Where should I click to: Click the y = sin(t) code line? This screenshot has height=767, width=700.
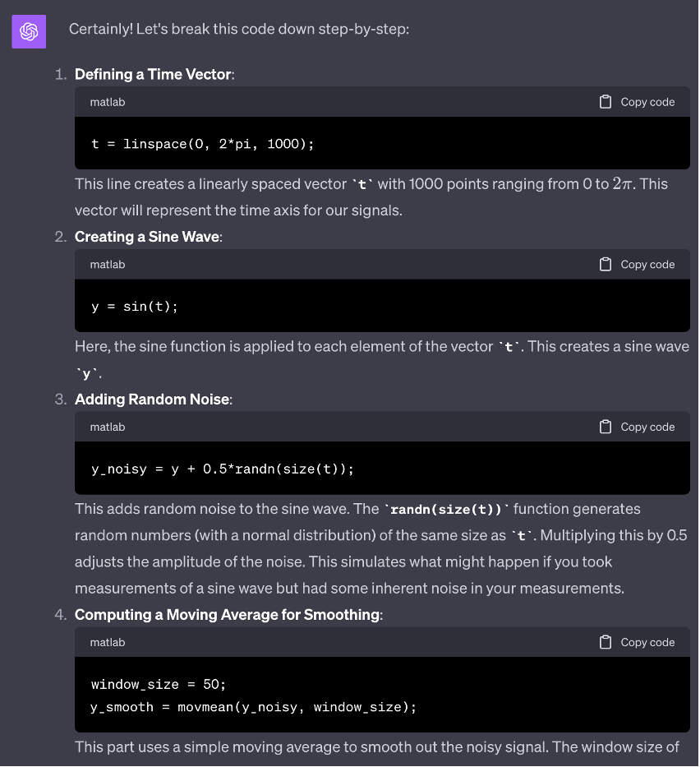[135, 307]
